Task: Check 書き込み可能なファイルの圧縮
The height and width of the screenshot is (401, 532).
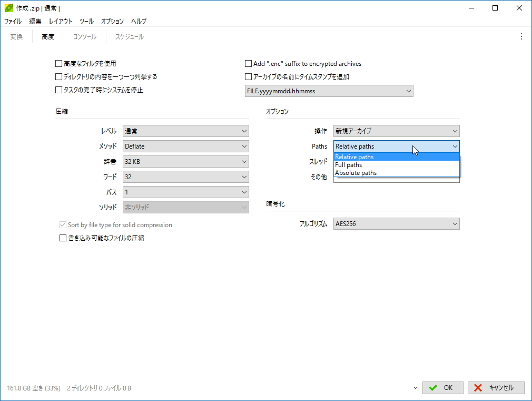Action: (x=63, y=238)
